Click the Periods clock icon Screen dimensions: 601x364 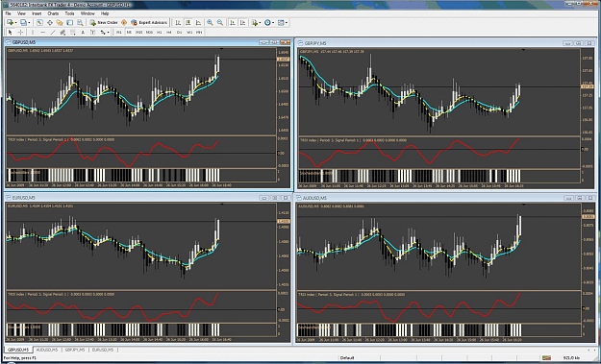coord(267,23)
